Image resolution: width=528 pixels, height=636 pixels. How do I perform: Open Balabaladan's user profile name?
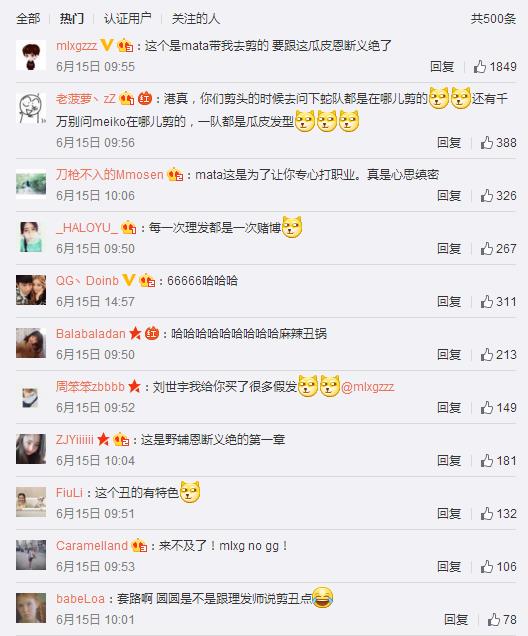pyautogui.click(x=91, y=333)
